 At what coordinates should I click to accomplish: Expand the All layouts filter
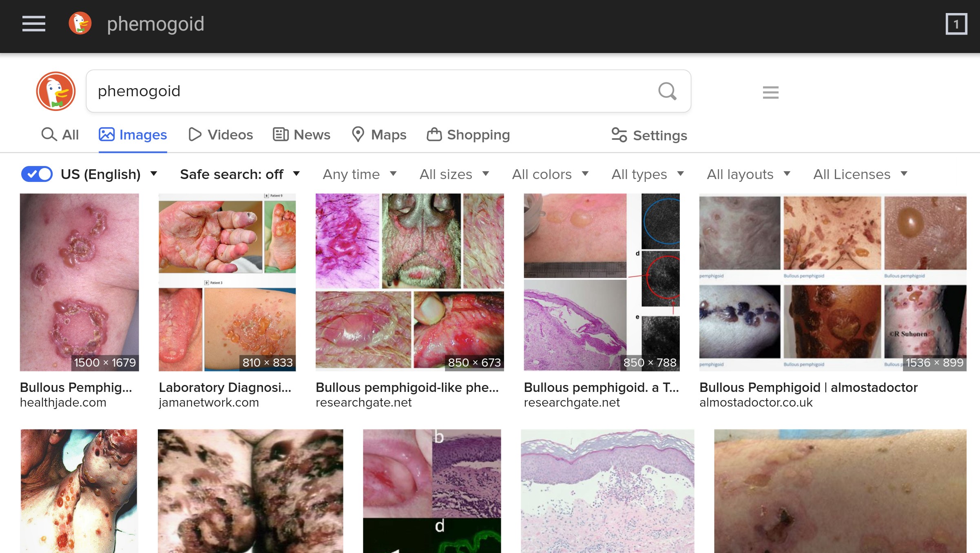click(x=749, y=174)
